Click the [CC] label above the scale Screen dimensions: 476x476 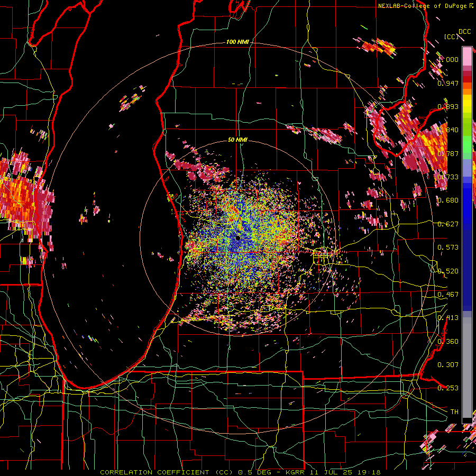click(452, 36)
